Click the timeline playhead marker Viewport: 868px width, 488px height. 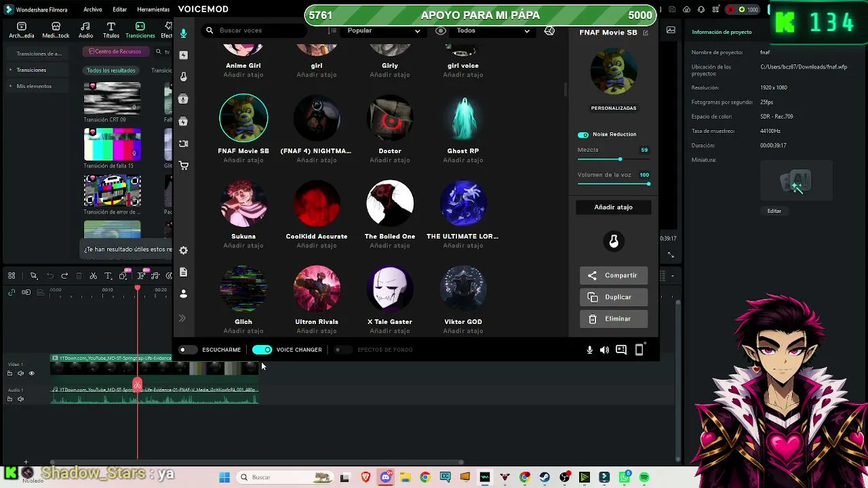coord(137,289)
